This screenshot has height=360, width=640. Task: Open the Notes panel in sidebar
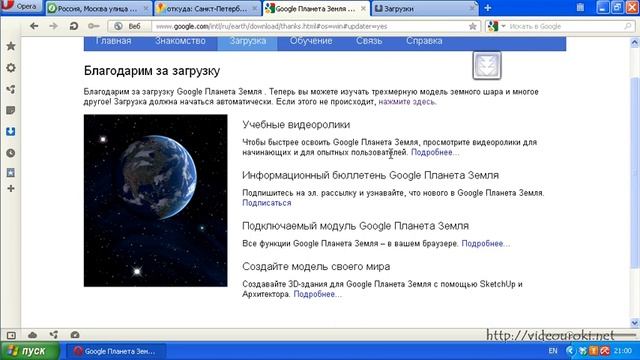pos(11,110)
